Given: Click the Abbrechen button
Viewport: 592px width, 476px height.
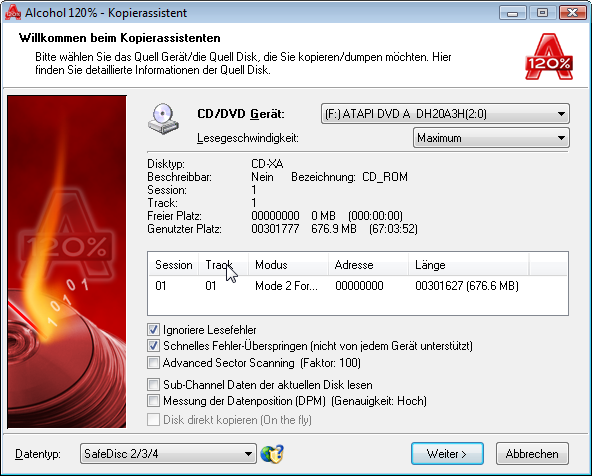Looking at the screenshot, I should pyautogui.click(x=532, y=453).
